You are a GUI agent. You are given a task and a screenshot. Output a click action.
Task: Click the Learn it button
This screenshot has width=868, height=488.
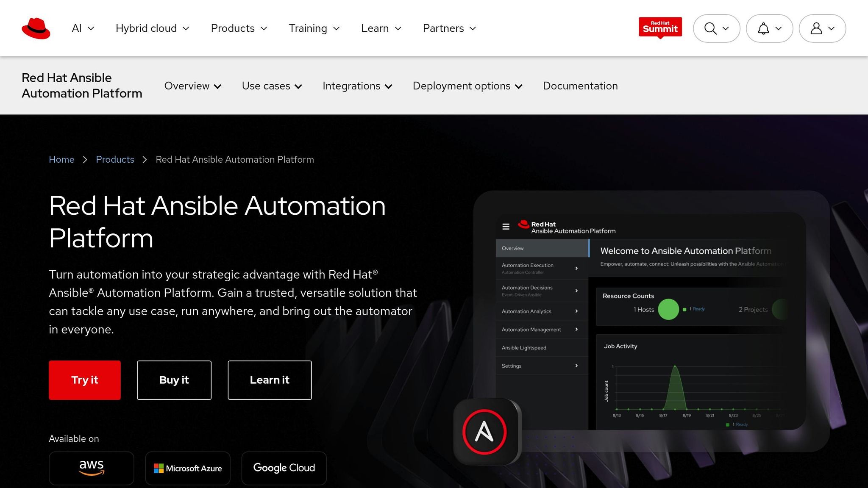[x=270, y=380]
